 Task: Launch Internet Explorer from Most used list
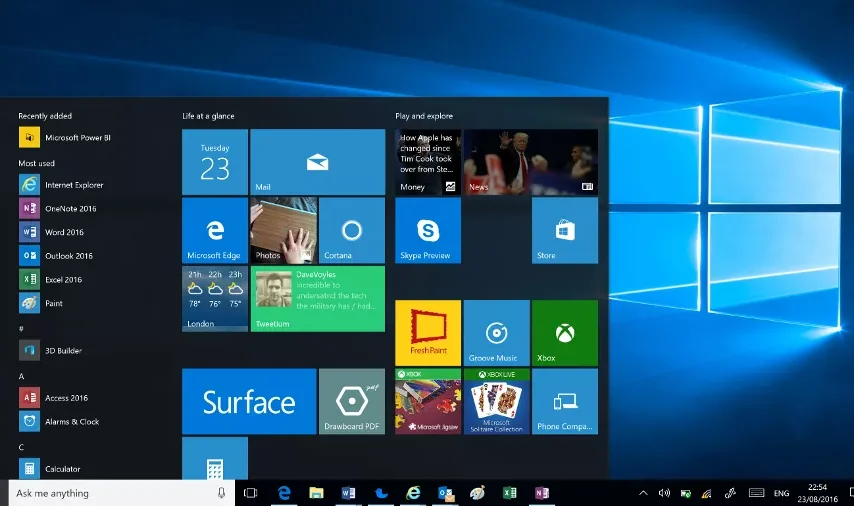click(x=62, y=185)
